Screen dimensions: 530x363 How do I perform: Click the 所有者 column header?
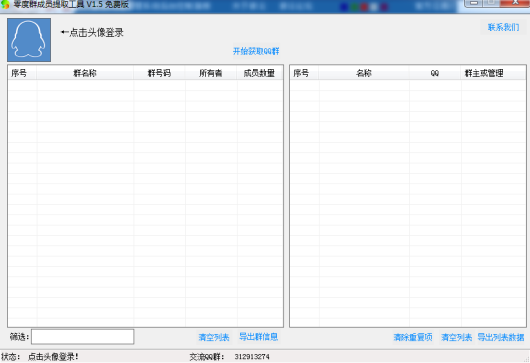click(x=211, y=73)
